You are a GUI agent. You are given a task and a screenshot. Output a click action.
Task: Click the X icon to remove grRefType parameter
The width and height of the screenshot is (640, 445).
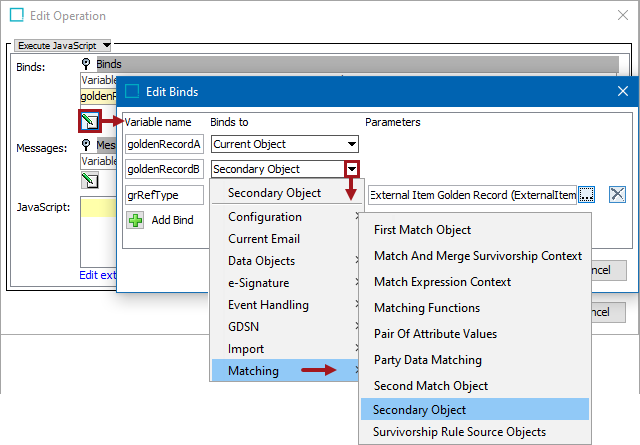click(x=617, y=194)
